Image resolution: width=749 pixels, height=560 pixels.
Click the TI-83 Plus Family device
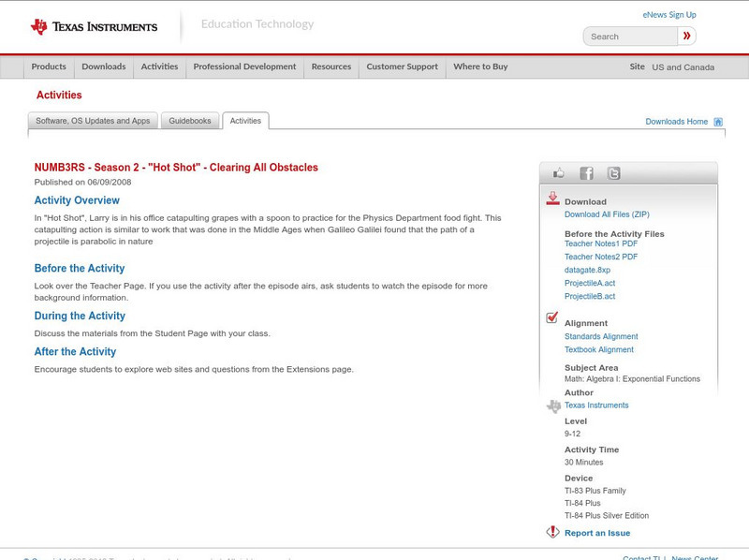[595, 491]
